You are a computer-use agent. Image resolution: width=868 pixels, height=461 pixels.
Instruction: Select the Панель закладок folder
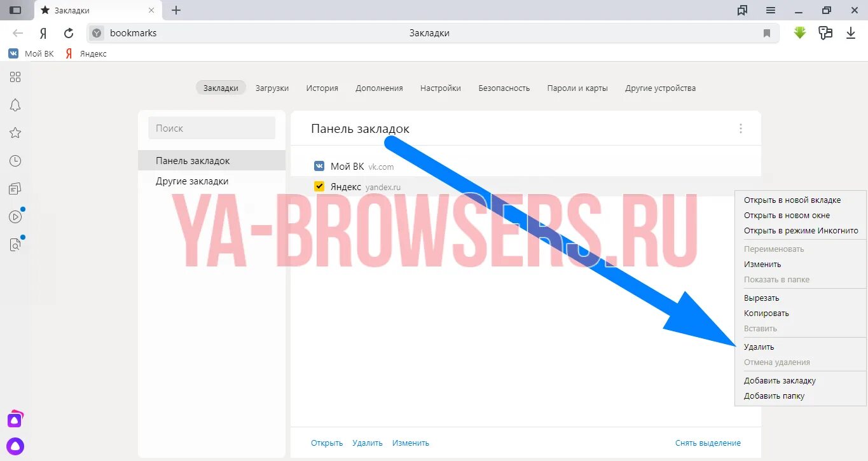212,161
